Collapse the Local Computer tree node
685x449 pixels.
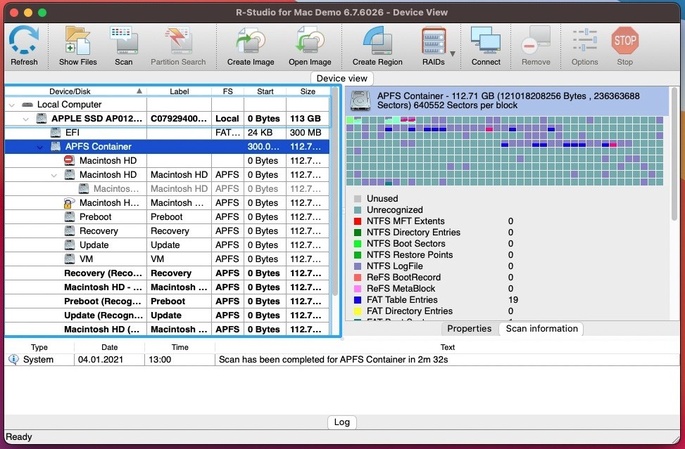[x=12, y=105]
